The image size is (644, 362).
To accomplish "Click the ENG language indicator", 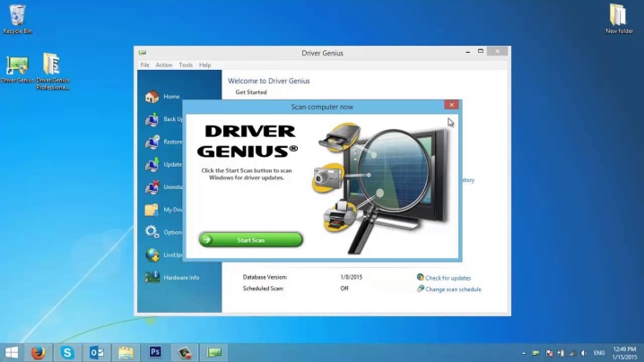I will click(599, 353).
